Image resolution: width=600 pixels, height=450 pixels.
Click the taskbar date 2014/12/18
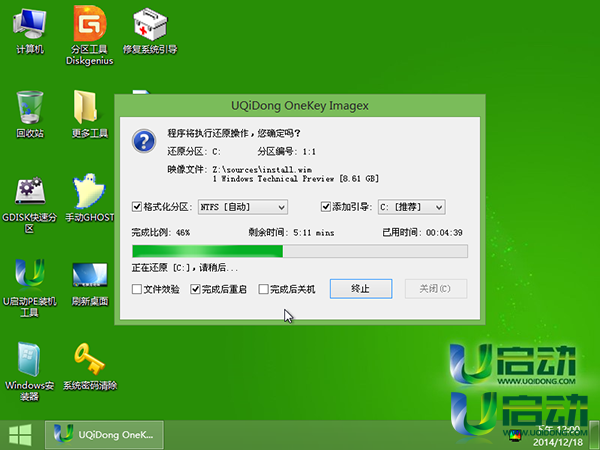[x=558, y=442]
